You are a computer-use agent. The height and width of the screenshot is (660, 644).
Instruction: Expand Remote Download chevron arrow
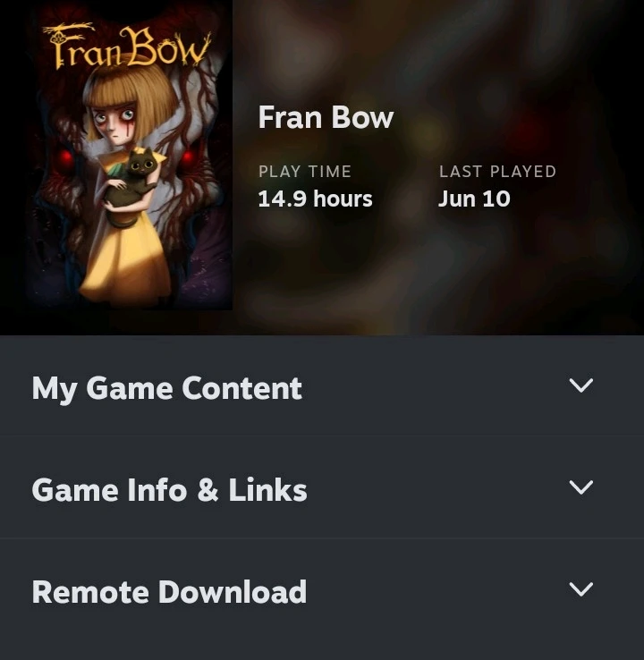580,588
